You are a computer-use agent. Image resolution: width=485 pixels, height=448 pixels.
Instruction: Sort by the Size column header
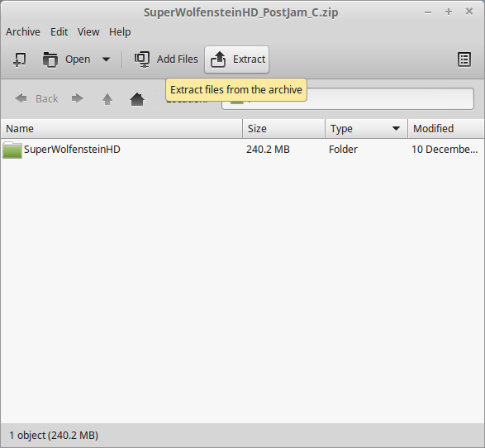coord(283,128)
